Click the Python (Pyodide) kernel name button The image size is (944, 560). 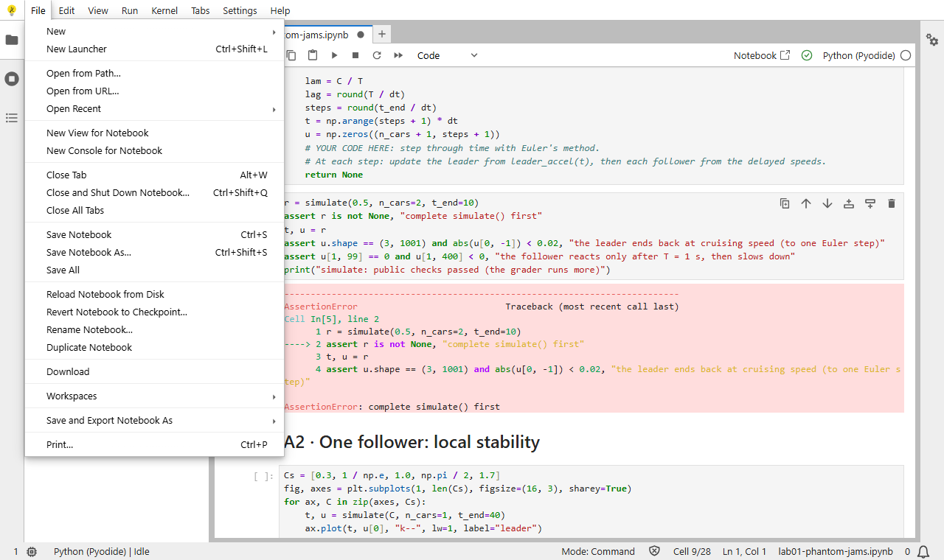tap(858, 55)
